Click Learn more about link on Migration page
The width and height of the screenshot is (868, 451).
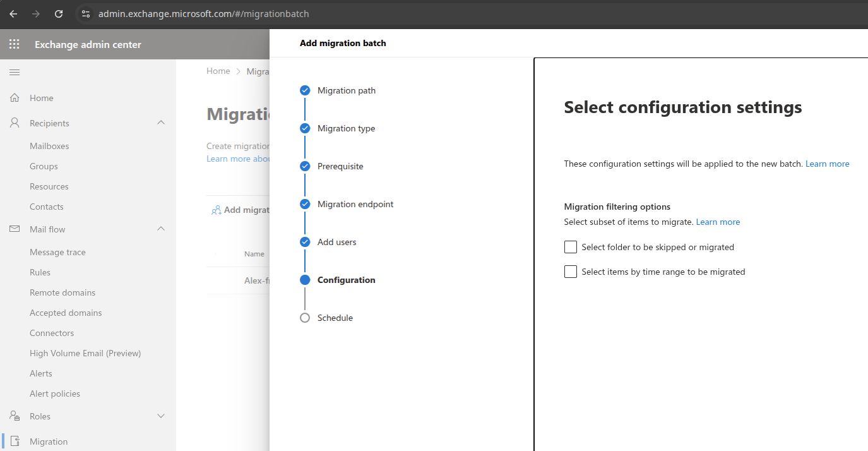coord(238,159)
